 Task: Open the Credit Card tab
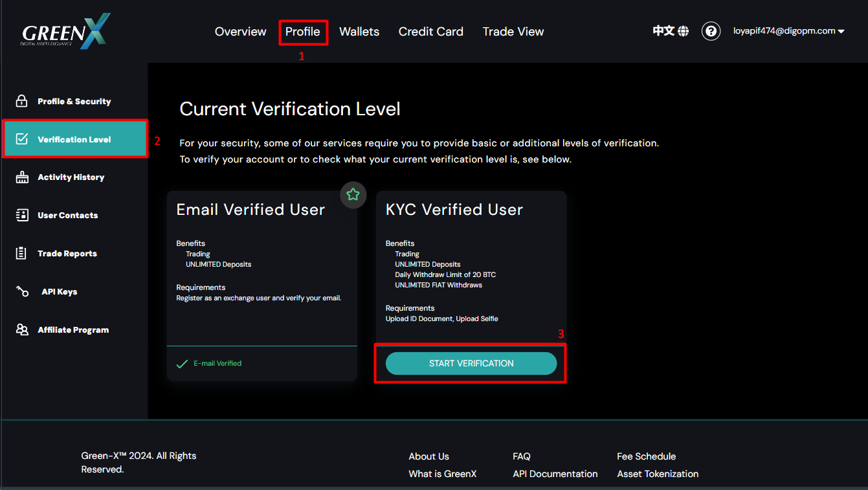click(x=431, y=32)
